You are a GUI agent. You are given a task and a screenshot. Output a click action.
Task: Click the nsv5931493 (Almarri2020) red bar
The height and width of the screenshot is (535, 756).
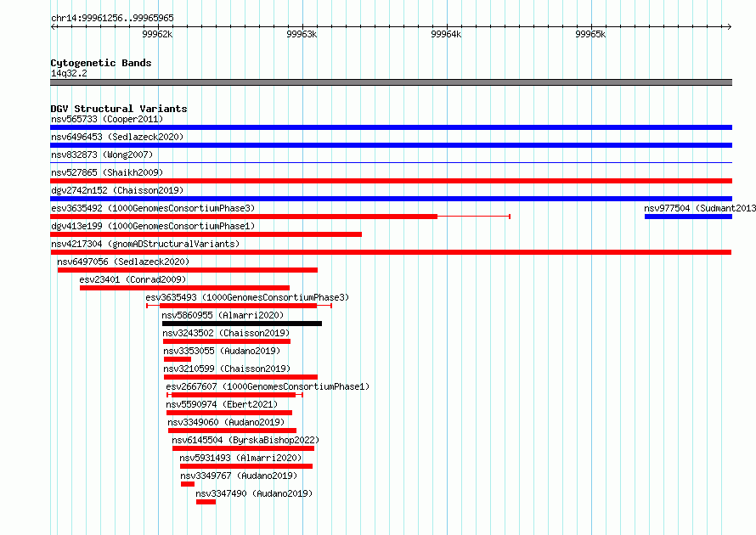click(x=246, y=466)
